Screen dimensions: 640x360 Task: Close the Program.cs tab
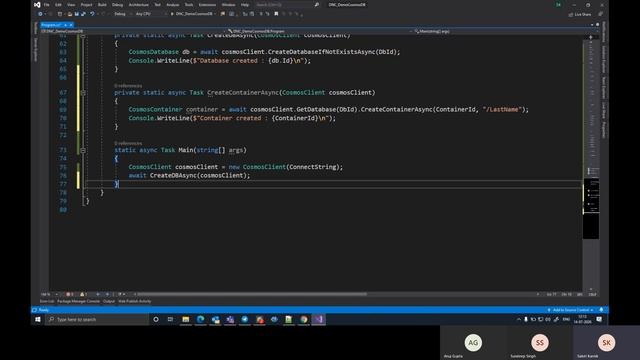point(71,25)
